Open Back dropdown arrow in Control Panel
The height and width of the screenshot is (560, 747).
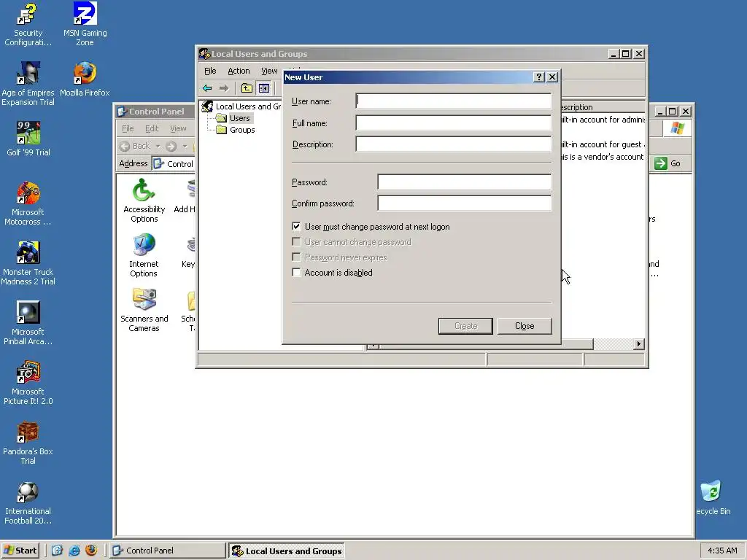(158, 146)
